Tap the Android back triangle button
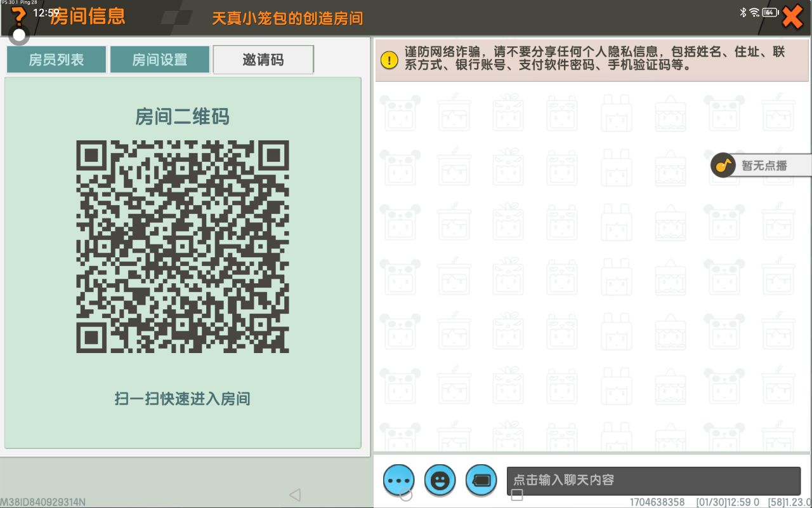The image size is (812, 508). tap(294, 495)
